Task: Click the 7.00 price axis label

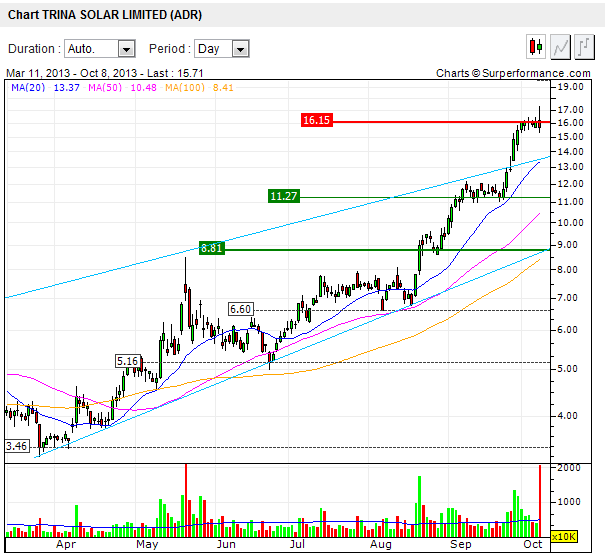Action: (567, 298)
